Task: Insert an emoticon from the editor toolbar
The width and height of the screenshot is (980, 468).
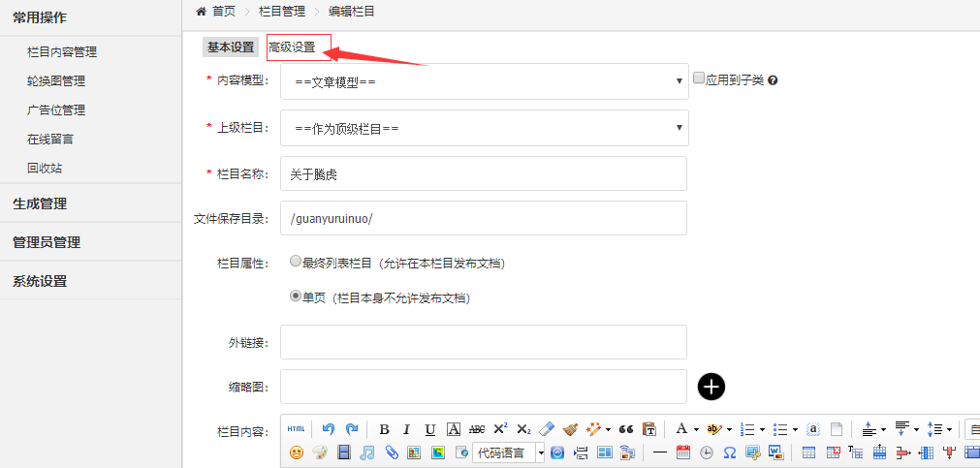Action: pos(297,452)
